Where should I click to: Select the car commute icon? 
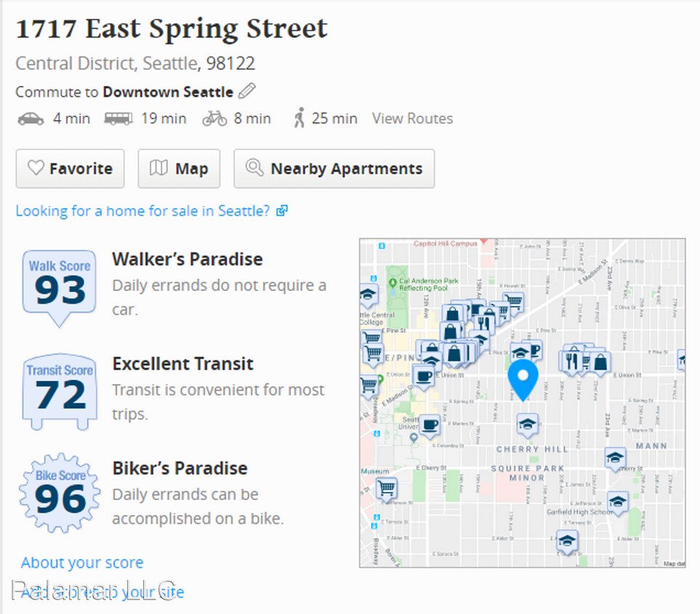(31, 119)
